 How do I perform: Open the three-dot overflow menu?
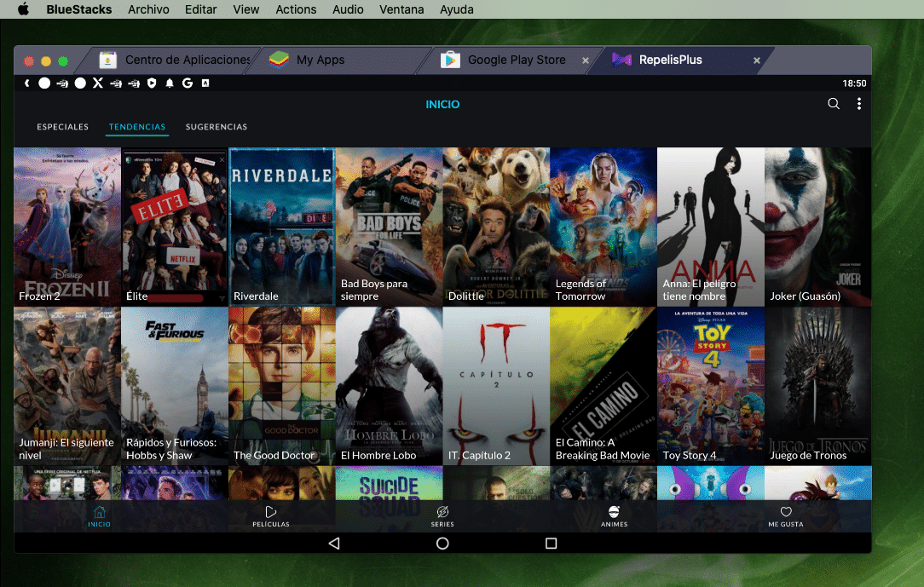[x=859, y=103]
